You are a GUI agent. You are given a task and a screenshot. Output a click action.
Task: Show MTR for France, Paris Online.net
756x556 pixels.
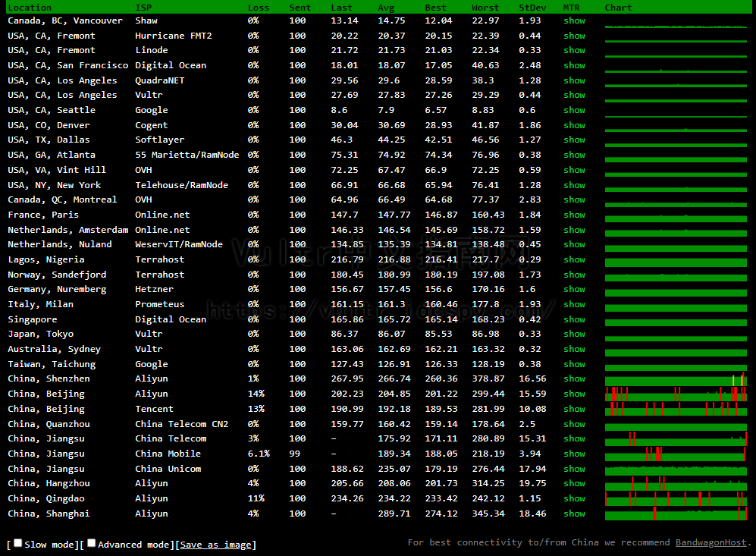click(x=574, y=215)
